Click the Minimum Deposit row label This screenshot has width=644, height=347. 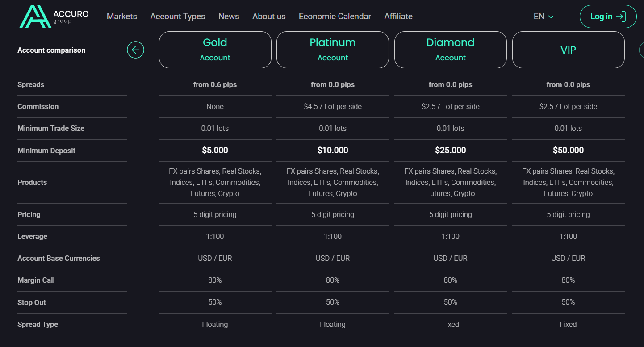click(x=46, y=151)
